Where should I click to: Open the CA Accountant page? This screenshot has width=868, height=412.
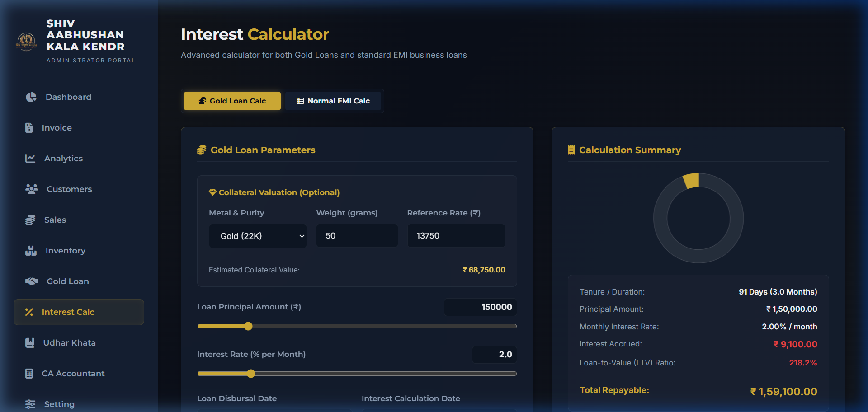79,374
